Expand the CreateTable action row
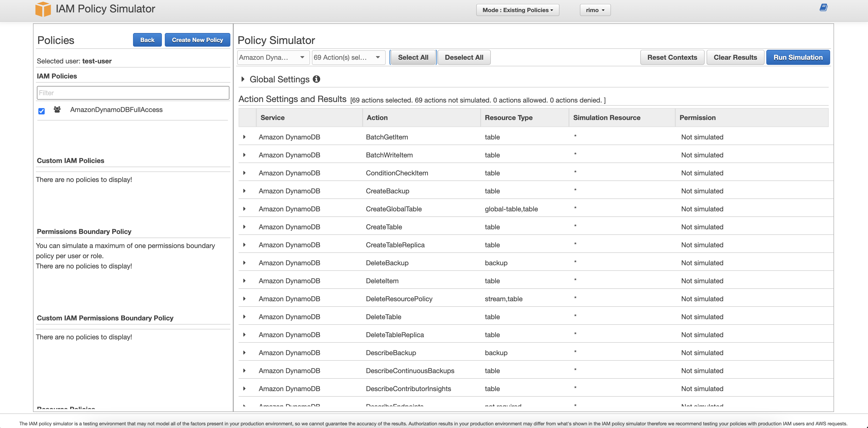868x428 pixels. pos(244,227)
